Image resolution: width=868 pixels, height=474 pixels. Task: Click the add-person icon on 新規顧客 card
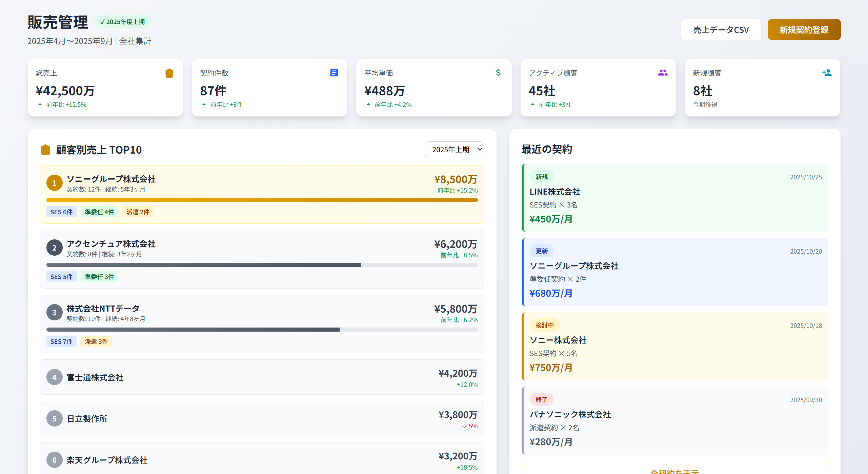tap(827, 73)
